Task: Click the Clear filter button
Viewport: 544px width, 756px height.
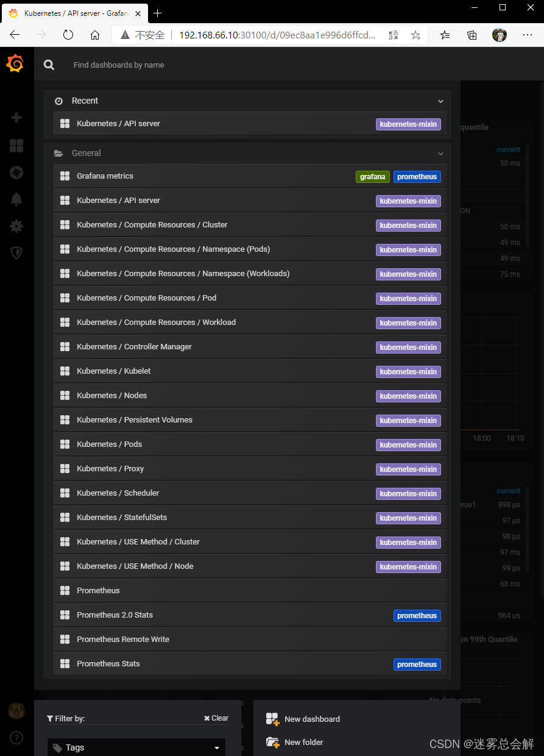Action: pyautogui.click(x=216, y=718)
